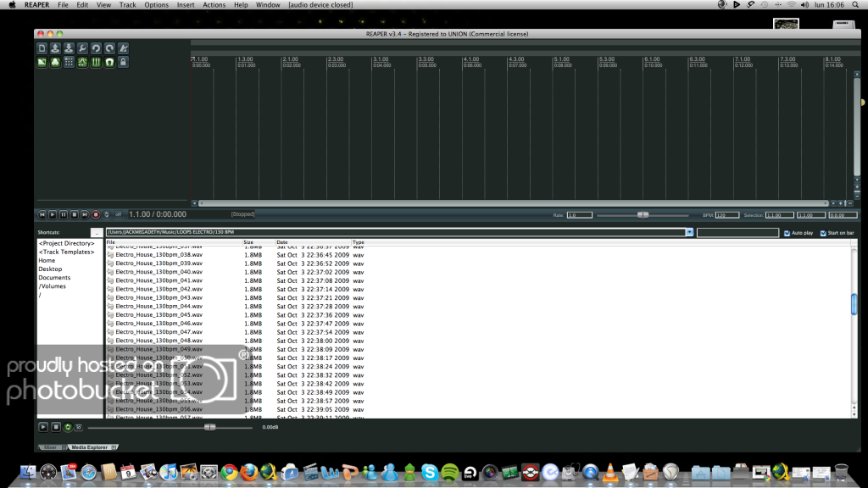Open the Insert menu

(186, 4)
